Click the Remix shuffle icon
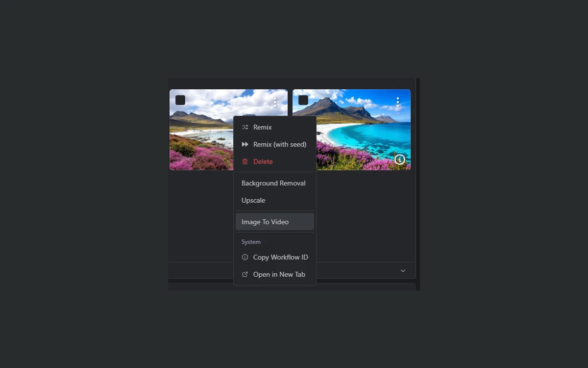588x368 pixels. pyautogui.click(x=245, y=127)
